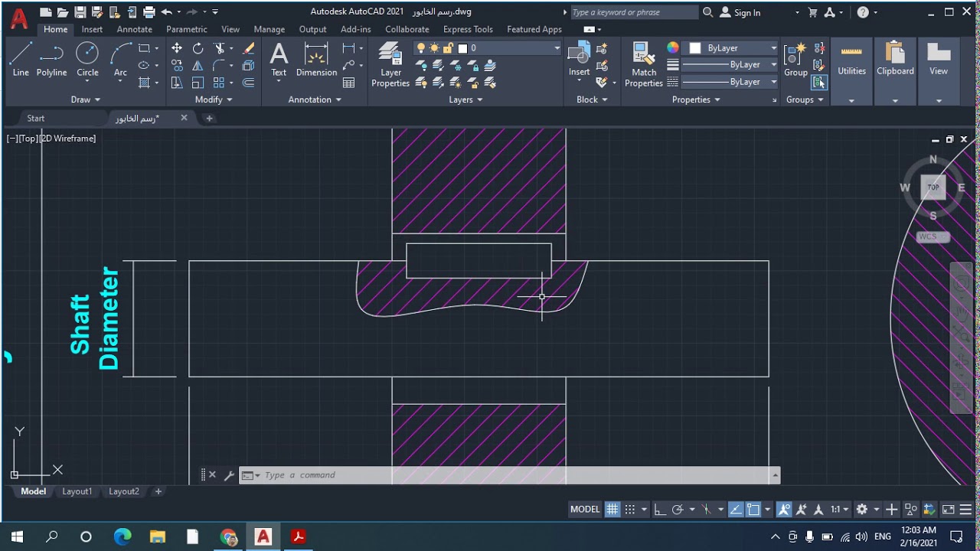Image resolution: width=980 pixels, height=551 pixels.
Task: Activate the Rectangular Array tool
Action: point(220,83)
